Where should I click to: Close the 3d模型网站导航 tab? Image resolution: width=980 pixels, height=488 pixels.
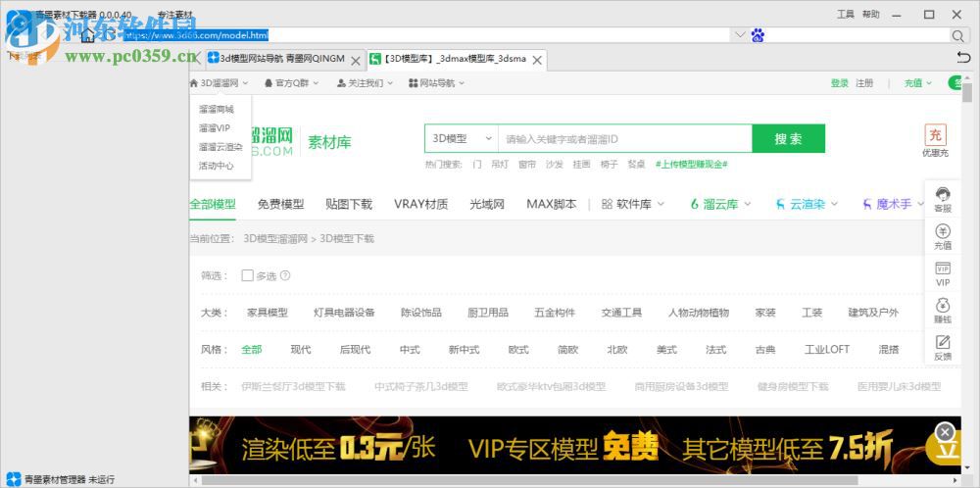355,61
